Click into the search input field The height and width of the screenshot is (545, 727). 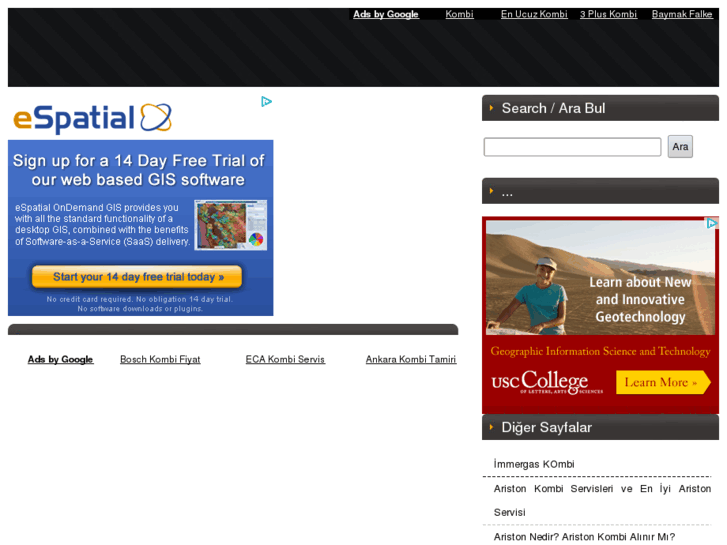pos(572,147)
